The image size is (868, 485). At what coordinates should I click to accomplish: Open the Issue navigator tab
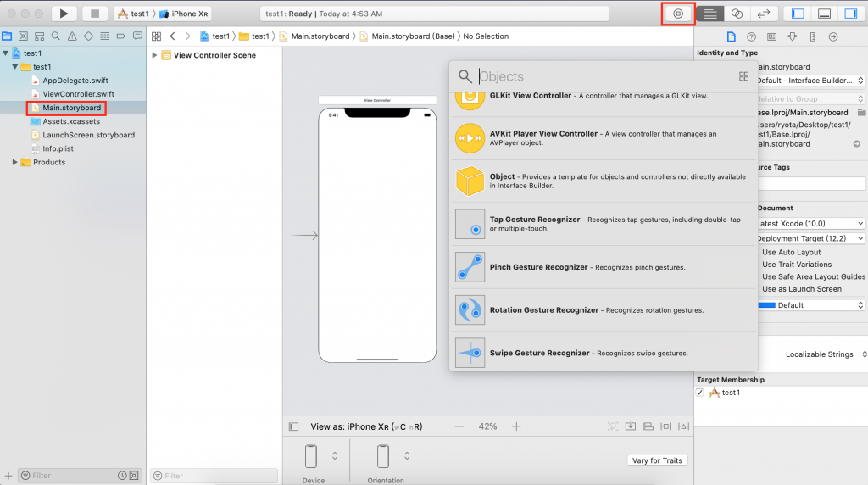point(72,36)
